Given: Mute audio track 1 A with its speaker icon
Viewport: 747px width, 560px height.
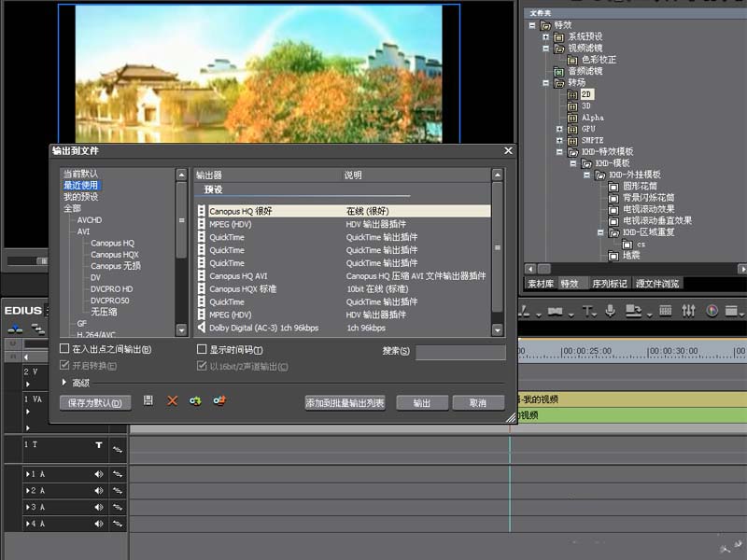Looking at the screenshot, I should click(x=99, y=474).
